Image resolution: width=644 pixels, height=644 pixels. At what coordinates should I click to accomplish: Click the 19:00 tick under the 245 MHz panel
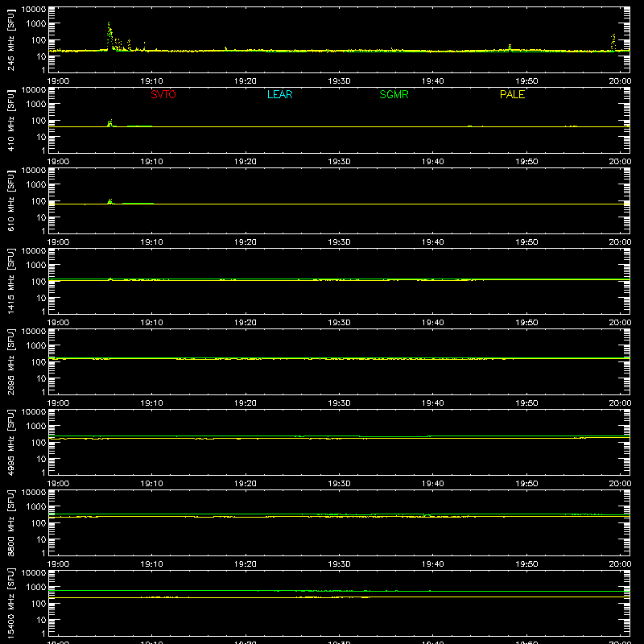[x=58, y=81]
